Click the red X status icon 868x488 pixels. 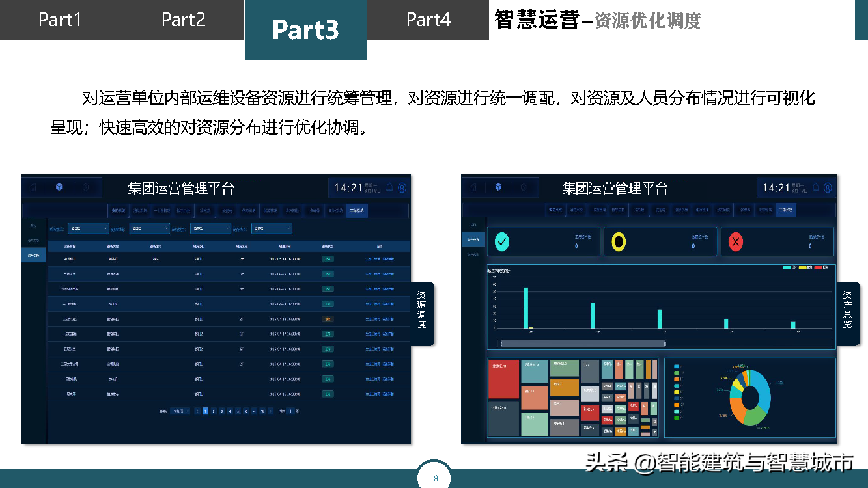tap(736, 241)
